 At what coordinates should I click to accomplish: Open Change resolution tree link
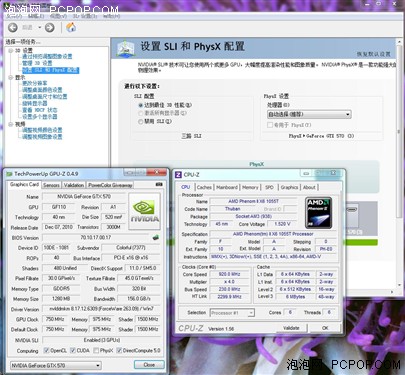pyautogui.click(x=35, y=83)
